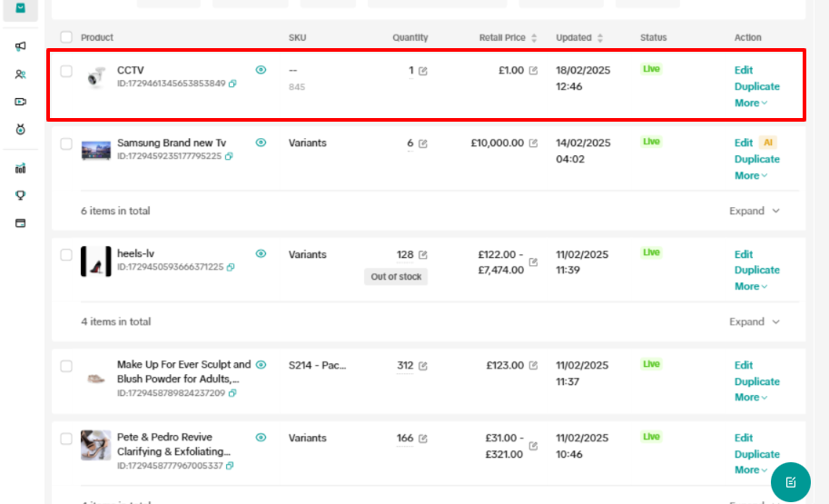Open the More dropdown for CCTV
The image size is (829, 504).
click(750, 103)
